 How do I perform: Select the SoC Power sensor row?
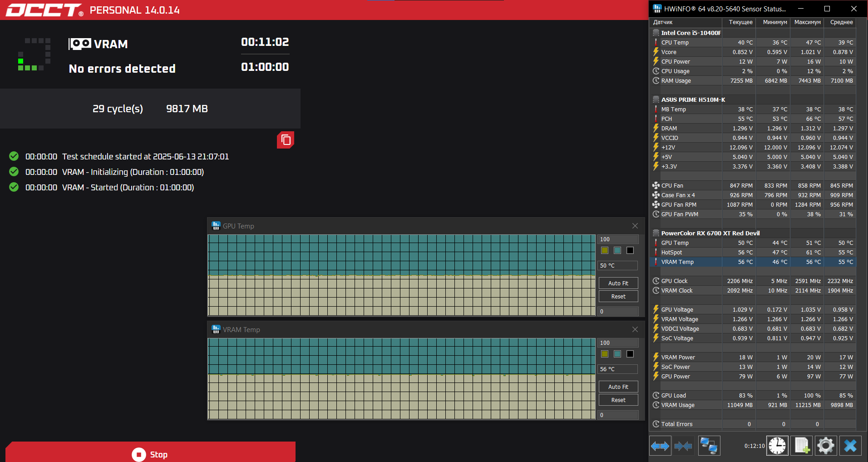pos(753,367)
